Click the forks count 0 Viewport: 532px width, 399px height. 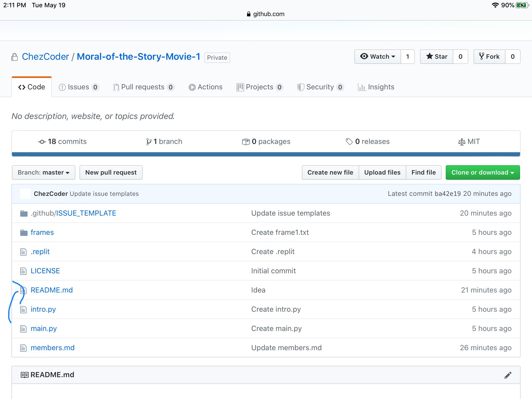(x=513, y=57)
